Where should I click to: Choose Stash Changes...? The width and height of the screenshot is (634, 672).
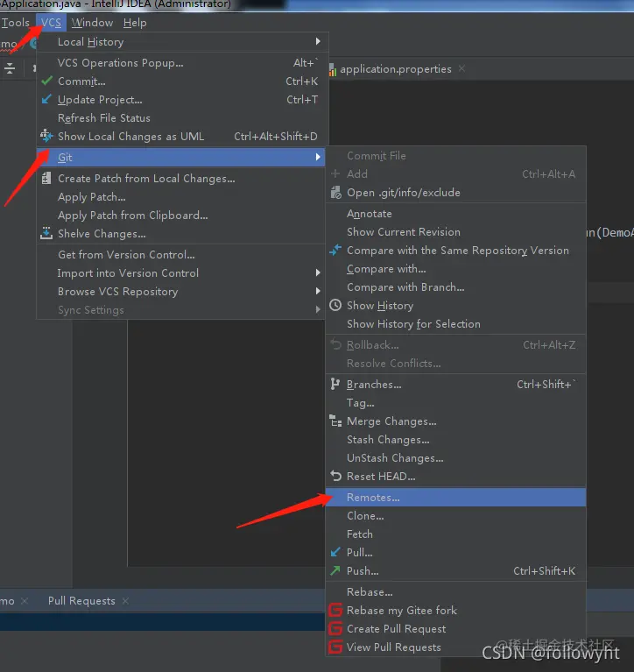tap(455, 440)
